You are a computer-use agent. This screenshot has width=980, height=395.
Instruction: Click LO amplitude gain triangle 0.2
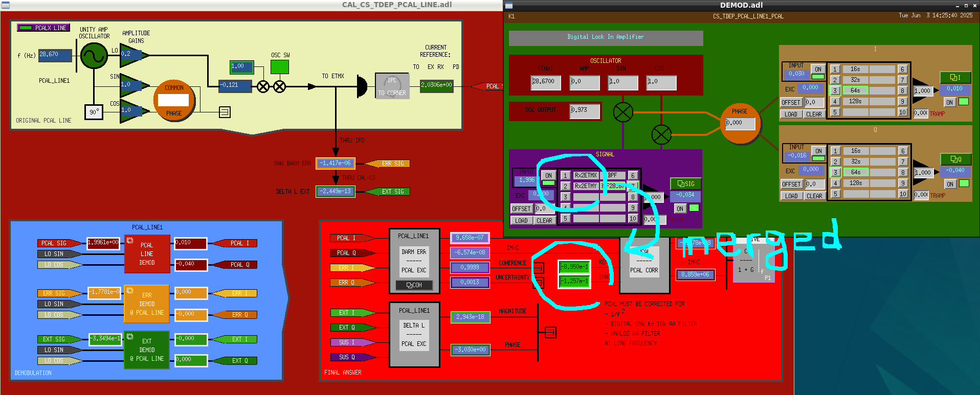(134, 55)
